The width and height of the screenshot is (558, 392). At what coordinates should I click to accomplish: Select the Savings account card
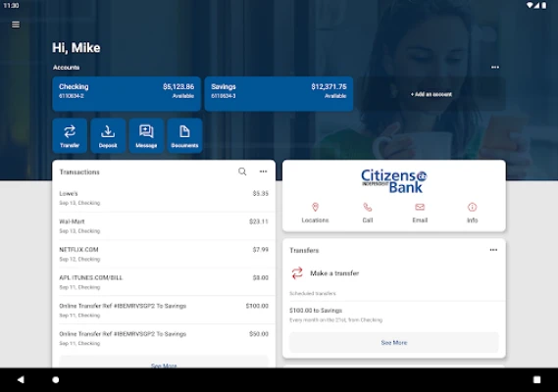tap(279, 94)
